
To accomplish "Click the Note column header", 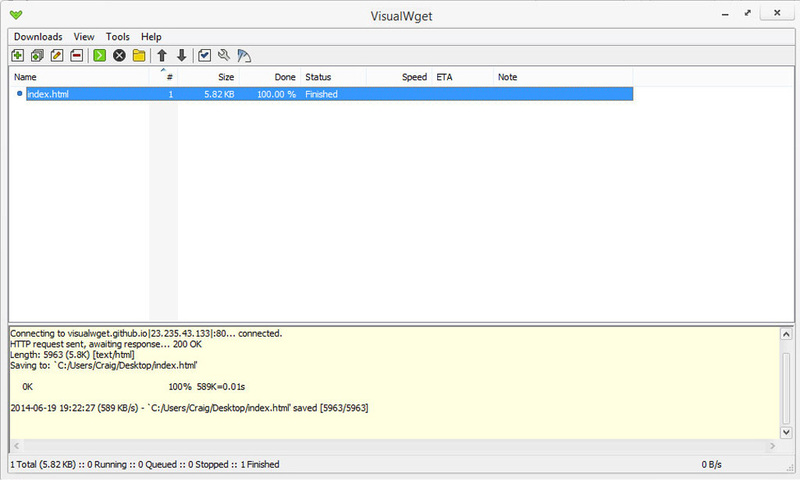I will 563,77.
